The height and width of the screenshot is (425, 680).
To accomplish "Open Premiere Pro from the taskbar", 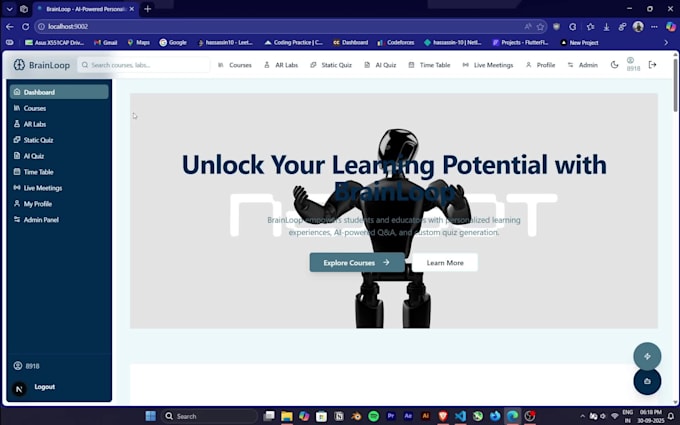I will tap(391, 416).
